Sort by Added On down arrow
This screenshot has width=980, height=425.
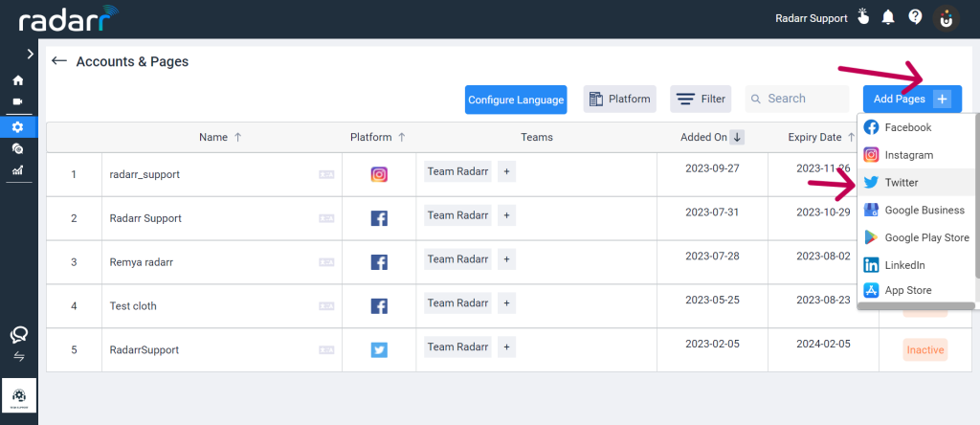(x=737, y=138)
